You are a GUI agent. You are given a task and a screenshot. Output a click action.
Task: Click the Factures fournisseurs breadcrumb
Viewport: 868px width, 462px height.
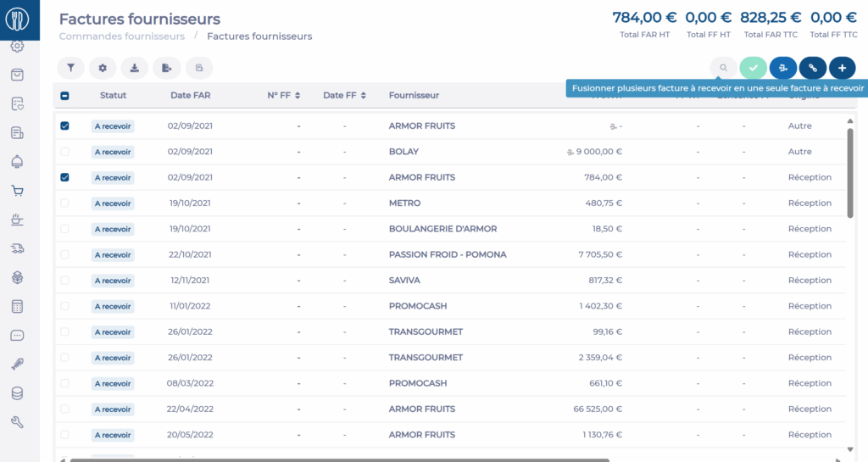(x=259, y=36)
